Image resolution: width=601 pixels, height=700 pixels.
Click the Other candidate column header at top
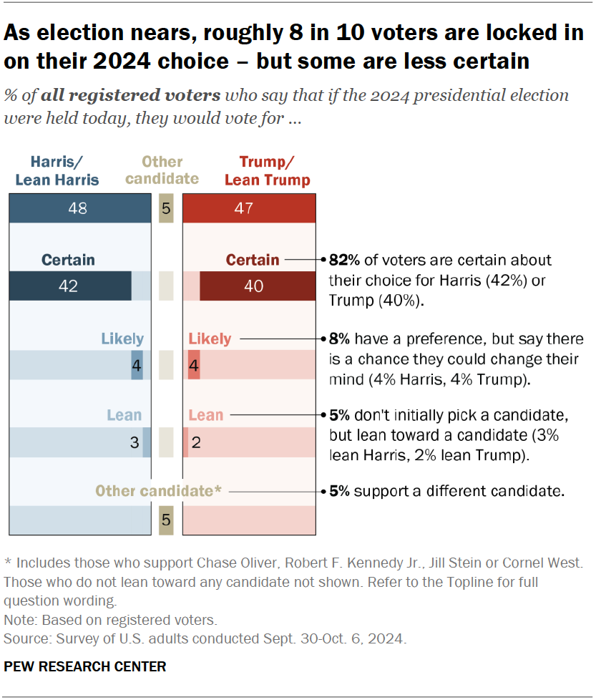click(x=162, y=170)
